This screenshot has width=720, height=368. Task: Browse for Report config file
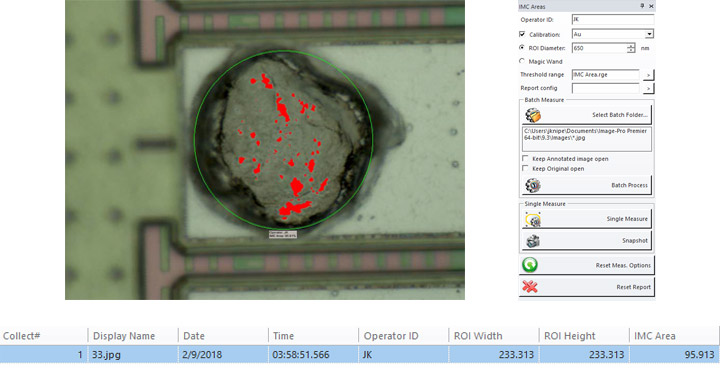[648, 88]
